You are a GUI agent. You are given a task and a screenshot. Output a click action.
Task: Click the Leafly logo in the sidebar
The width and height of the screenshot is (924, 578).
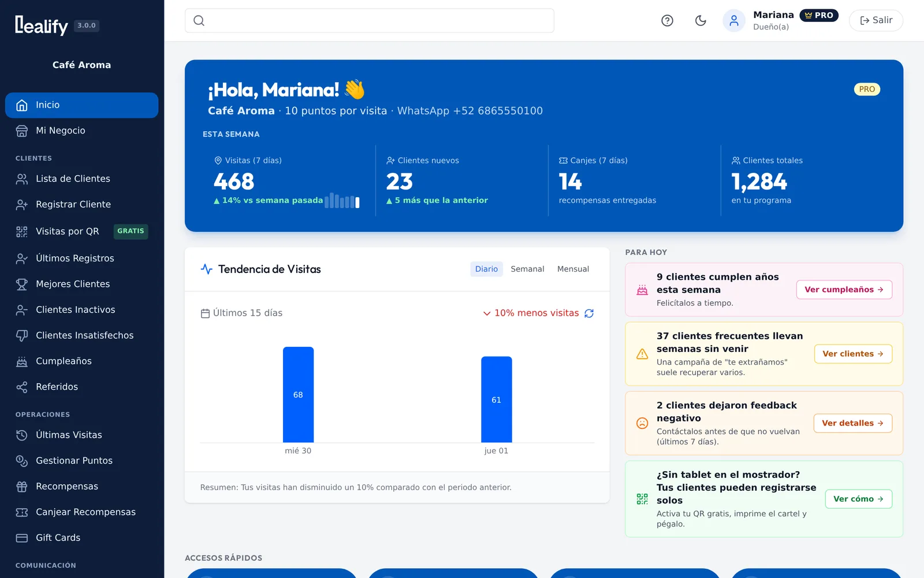pyautogui.click(x=42, y=25)
